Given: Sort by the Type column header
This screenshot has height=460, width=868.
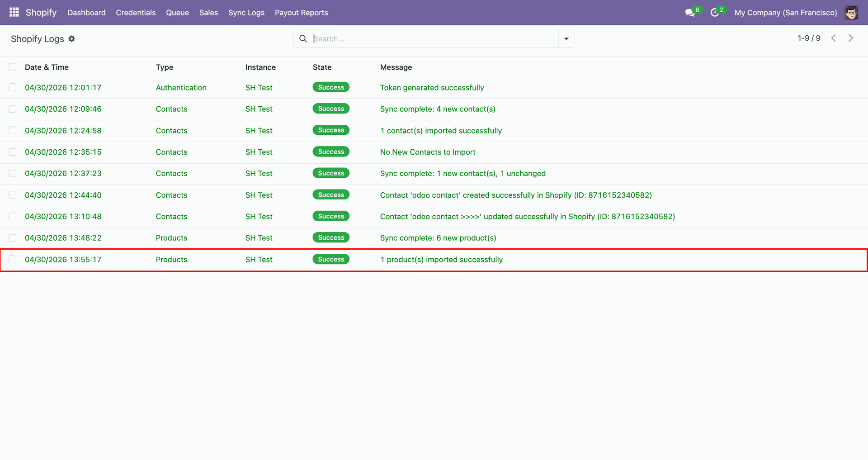Looking at the screenshot, I should click(165, 67).
